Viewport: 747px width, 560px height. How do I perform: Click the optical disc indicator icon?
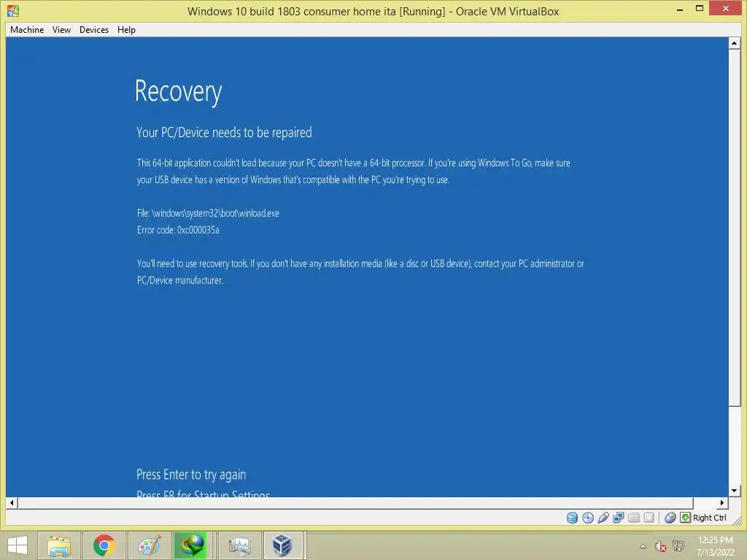[x=588, y=518]
